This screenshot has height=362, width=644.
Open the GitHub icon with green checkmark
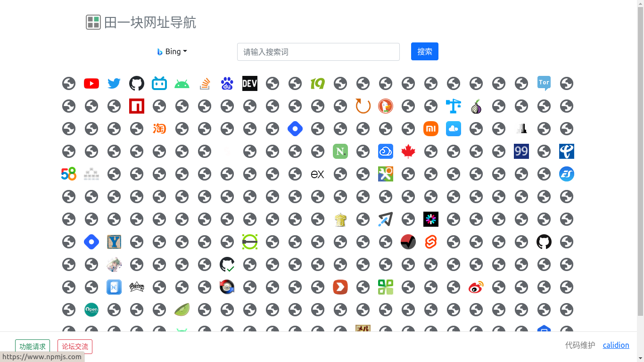click(x=227, y=264)
